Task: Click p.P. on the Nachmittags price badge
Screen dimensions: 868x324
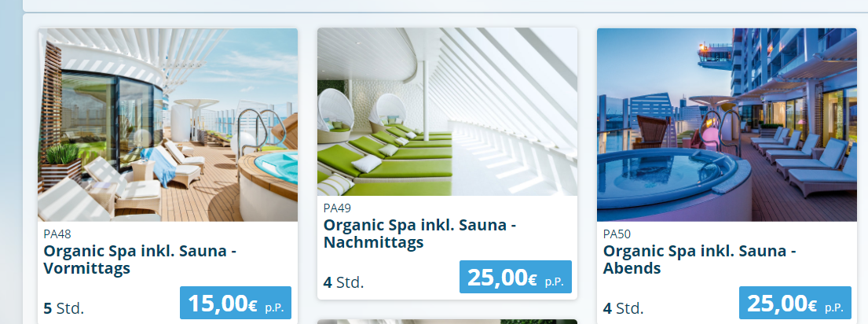Action: coord(554,282)
